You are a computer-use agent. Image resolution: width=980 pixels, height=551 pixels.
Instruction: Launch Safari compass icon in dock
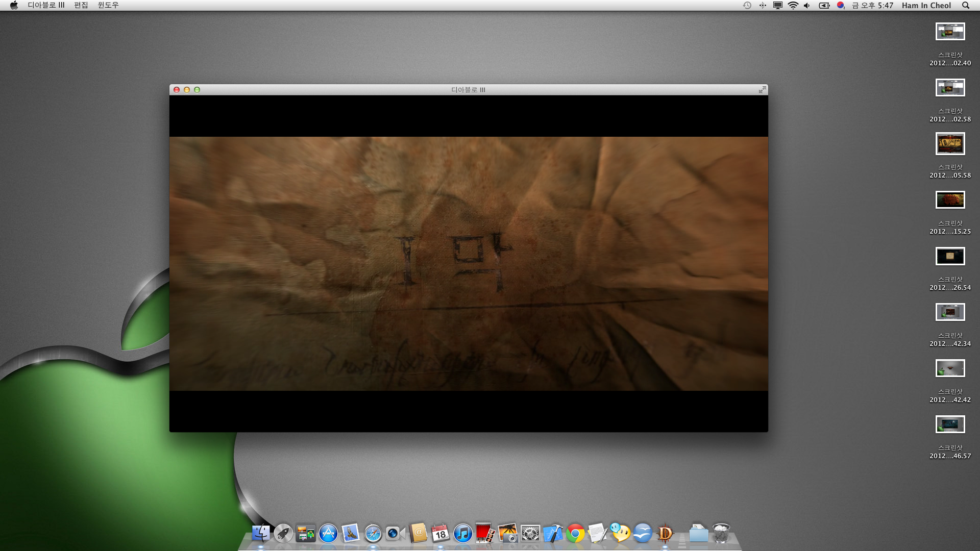click(x=373, y=534)
